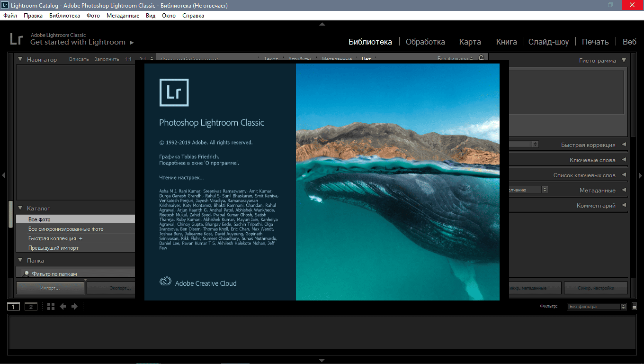The height and width of the screenshot is (364, 644).
Task: Open the Окно menu
Action: point(169,16)
